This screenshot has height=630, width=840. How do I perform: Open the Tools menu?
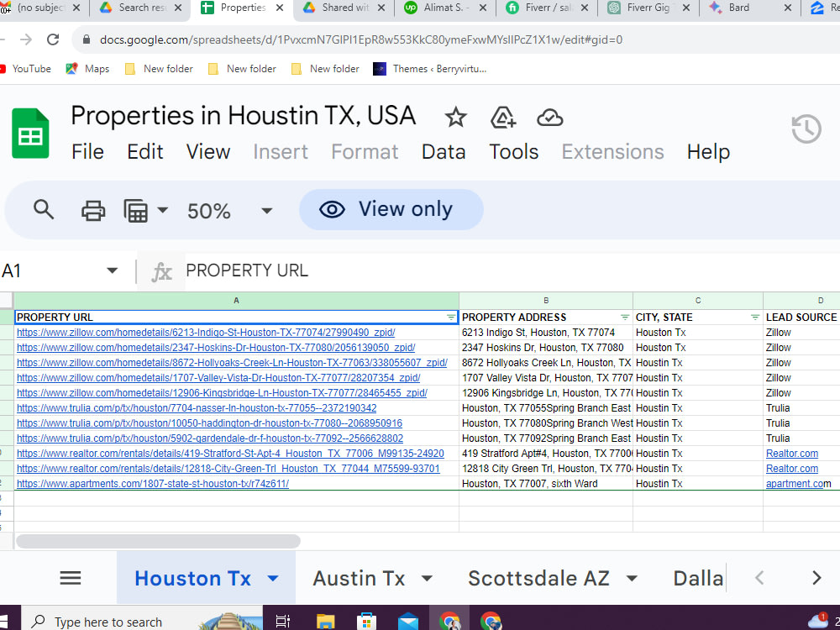click(x=513, y=152)
